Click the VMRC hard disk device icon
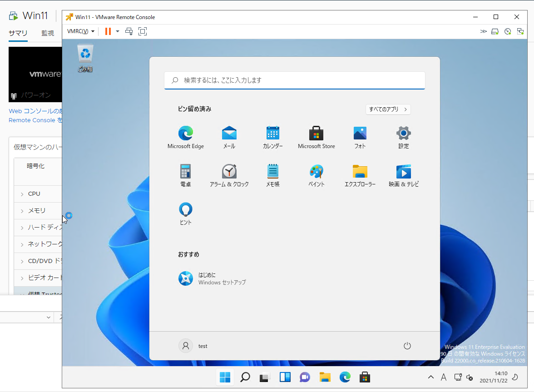Viewport: 534px width, 392px height. 495,31
